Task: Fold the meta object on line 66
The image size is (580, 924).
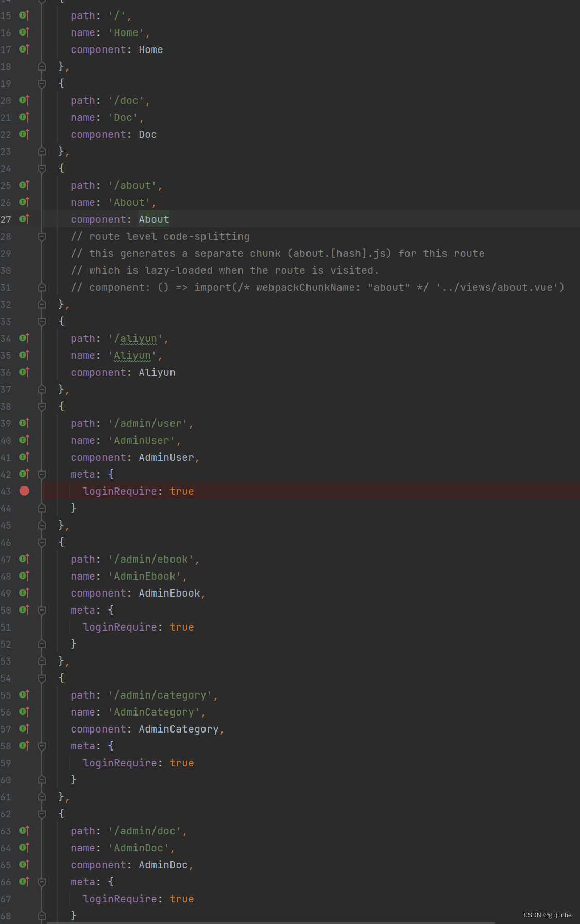Action: click(42, 882)
